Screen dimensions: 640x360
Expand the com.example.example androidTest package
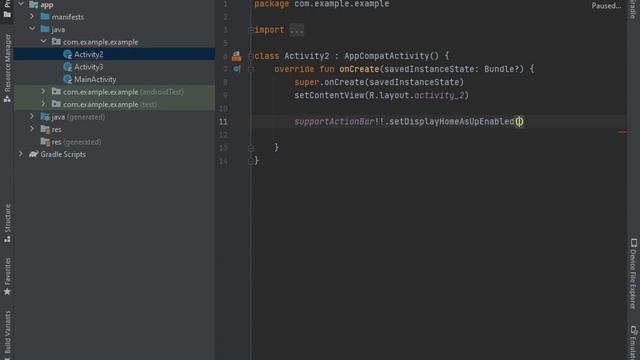[43, 91]
